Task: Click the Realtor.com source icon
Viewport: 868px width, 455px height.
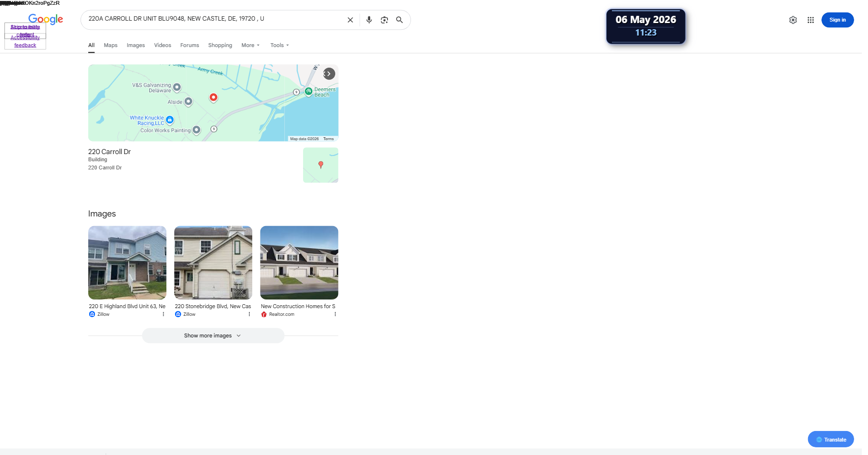Action: (264, 314)
